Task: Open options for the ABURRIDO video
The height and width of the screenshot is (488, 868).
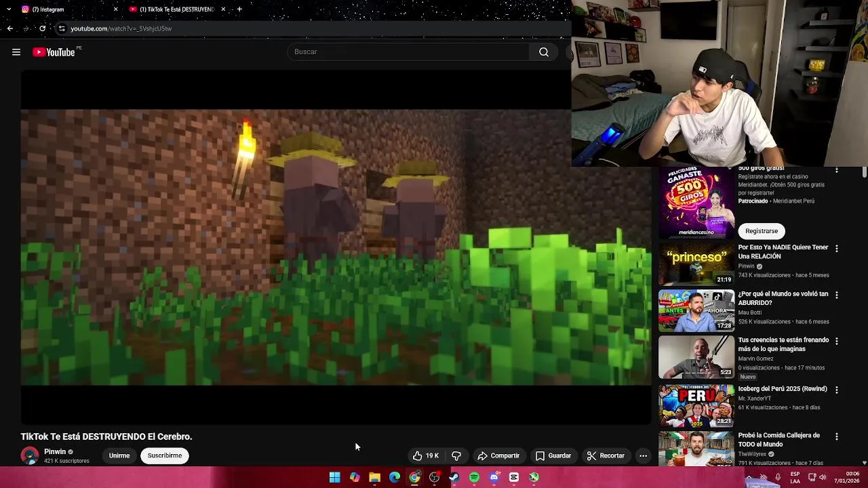Action: (836, 295)
